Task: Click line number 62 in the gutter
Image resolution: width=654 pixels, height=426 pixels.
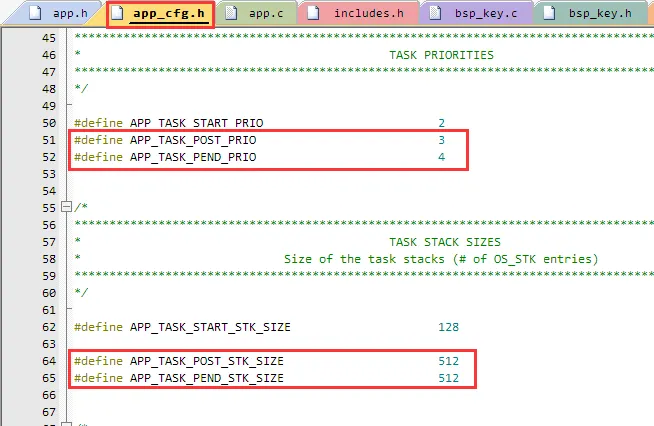Action: (x=44, y=327)
